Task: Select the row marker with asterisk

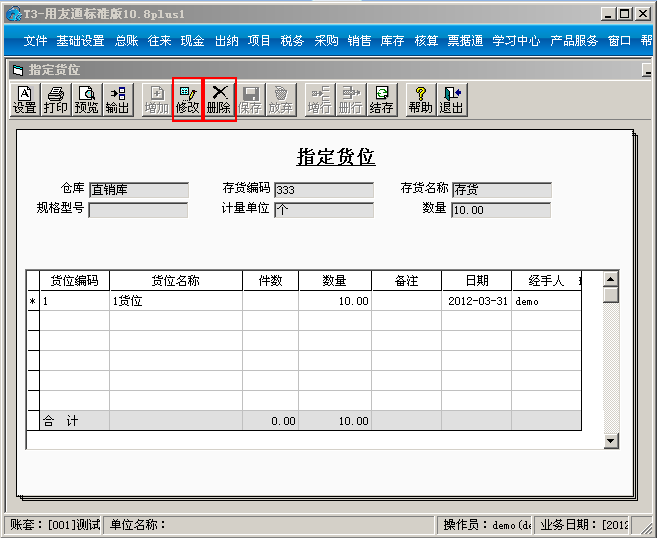Action: 33,301
